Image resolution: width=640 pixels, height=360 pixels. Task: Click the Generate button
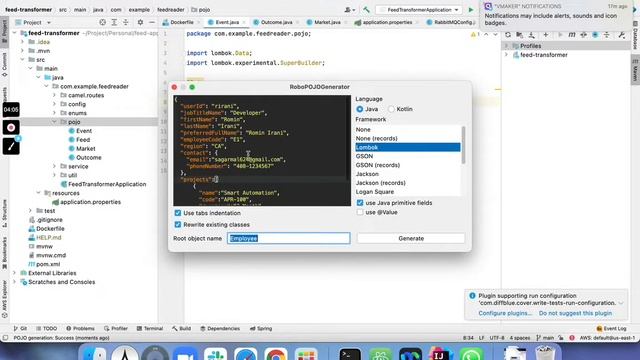[x=411, y=238]
